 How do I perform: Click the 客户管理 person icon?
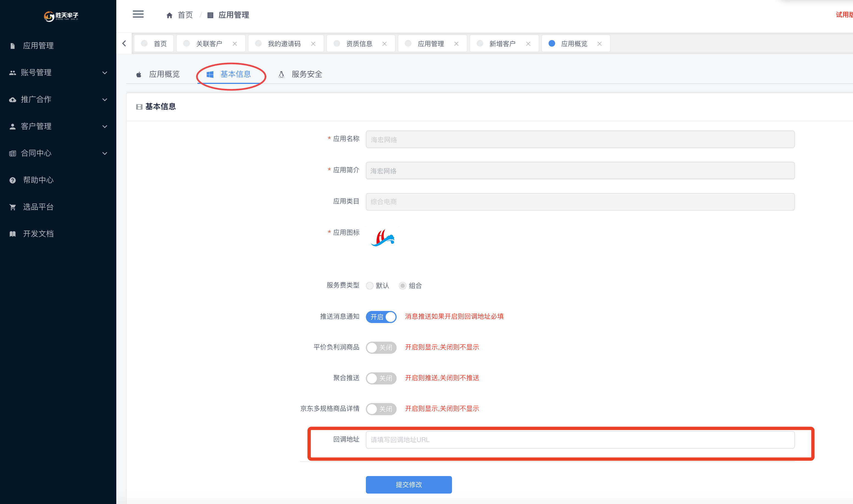tap(13, 126)
